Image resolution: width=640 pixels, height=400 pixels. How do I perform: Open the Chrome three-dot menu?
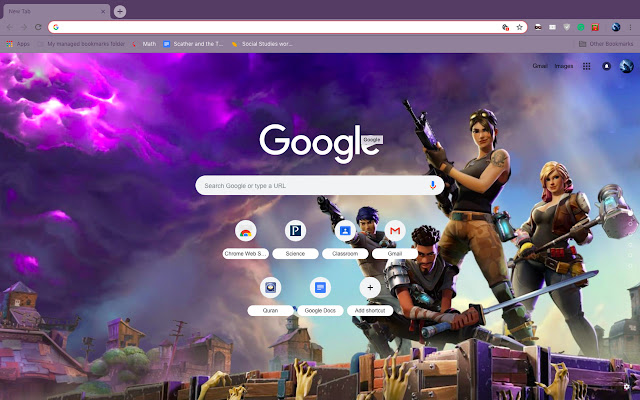[630, 27]
